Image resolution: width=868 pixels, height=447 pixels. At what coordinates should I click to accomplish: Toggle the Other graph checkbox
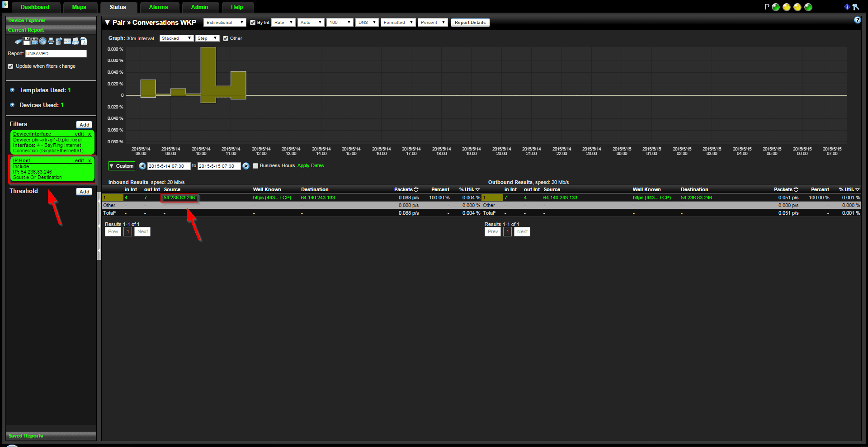pyautogui.click(x=226, y=38)
